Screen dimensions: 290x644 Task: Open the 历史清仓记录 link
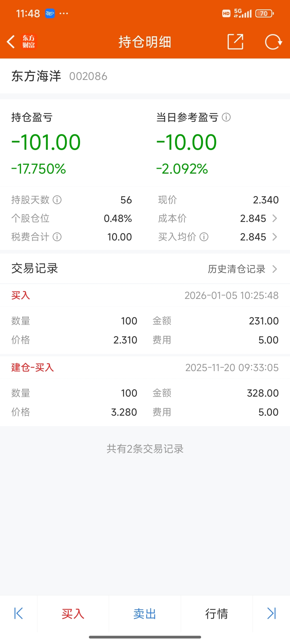click(237, 269)
